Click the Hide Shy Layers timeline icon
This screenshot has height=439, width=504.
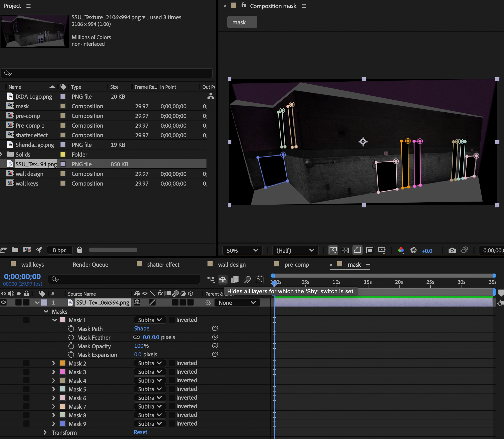(x=223, y=280)
